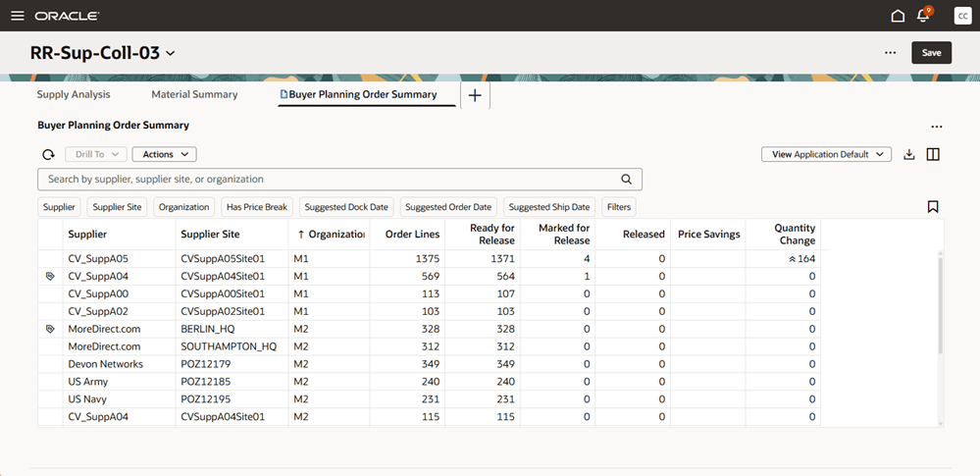Select the 564 ready for release cell

[483, 276]
